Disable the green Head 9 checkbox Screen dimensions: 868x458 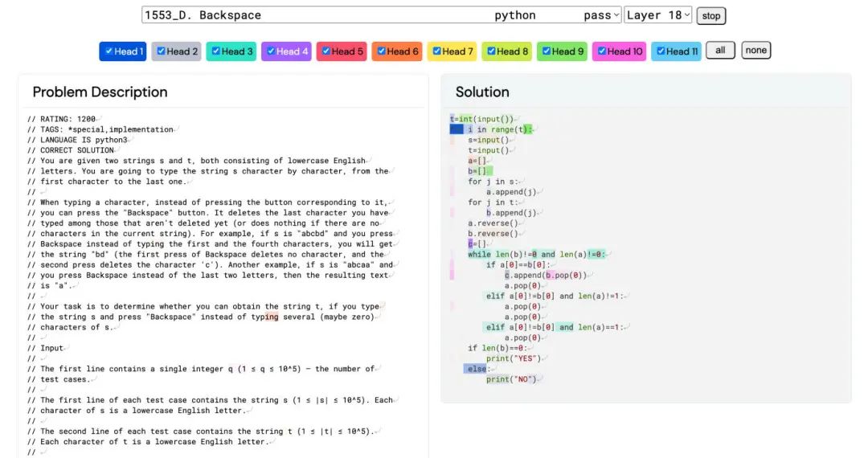[x=547, y=51]
